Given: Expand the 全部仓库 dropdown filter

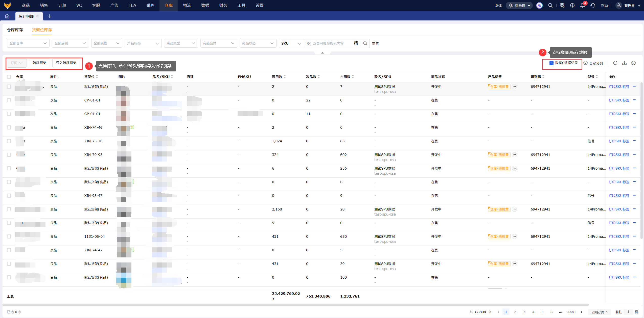Looking at the screenshot, I should [28, 43].
